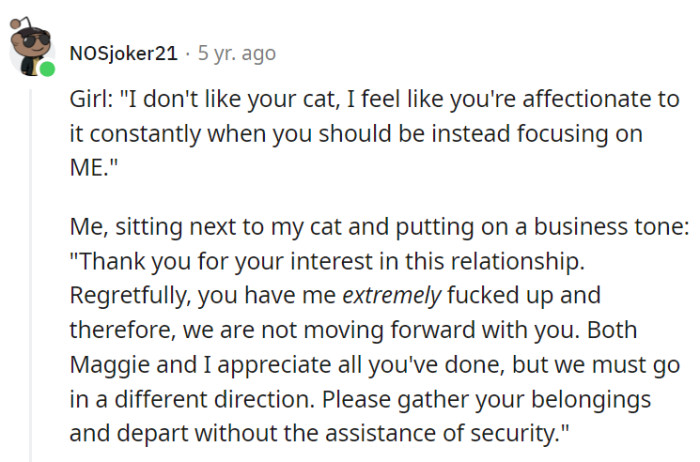The height and width of the screenshot is (462, 700).
Task: Click the green online status dot
Action: click(46, 69)
